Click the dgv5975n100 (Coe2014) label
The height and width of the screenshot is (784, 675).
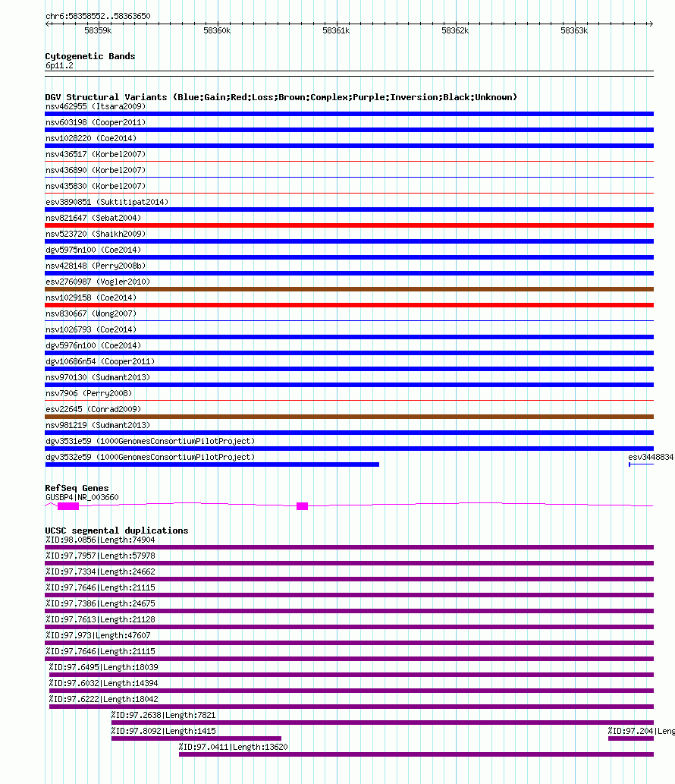point(93,250)
